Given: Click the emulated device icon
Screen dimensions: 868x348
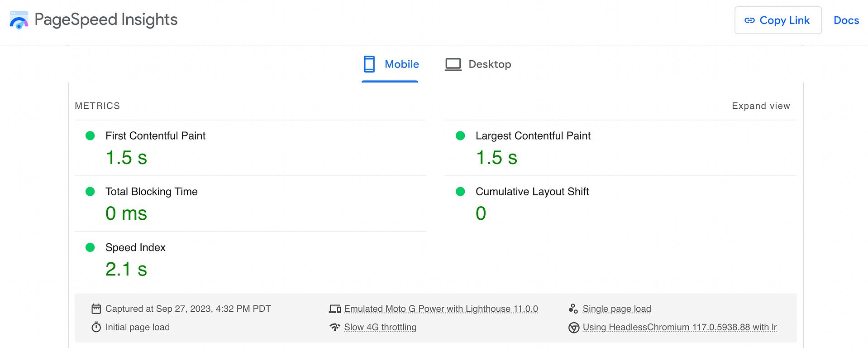Looking at the screenshot, I should pos(335,309).
